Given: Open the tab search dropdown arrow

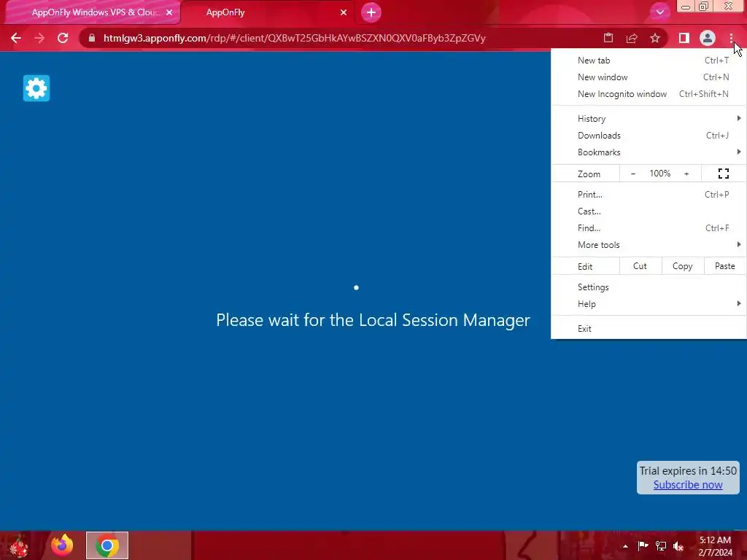Looking at the screenshot, I should coord(659,12).
